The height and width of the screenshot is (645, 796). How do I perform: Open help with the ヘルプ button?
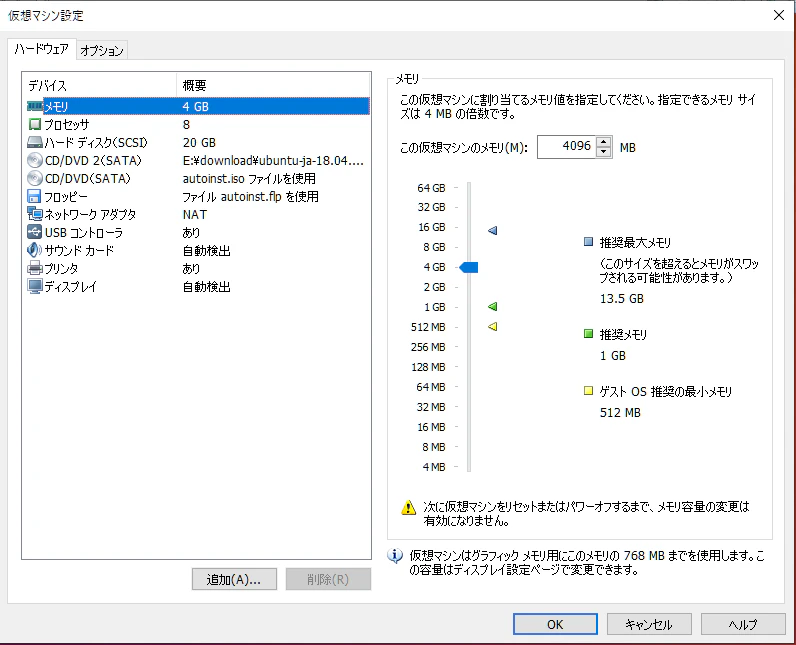743,624
